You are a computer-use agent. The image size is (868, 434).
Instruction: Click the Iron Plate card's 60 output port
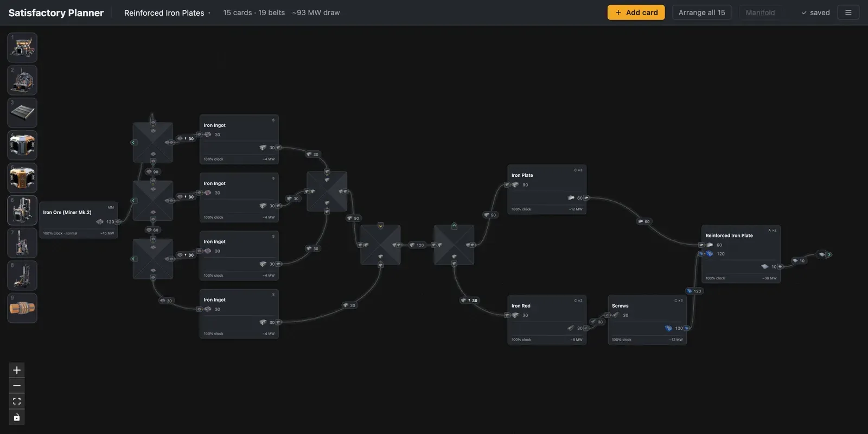[586, 198]
